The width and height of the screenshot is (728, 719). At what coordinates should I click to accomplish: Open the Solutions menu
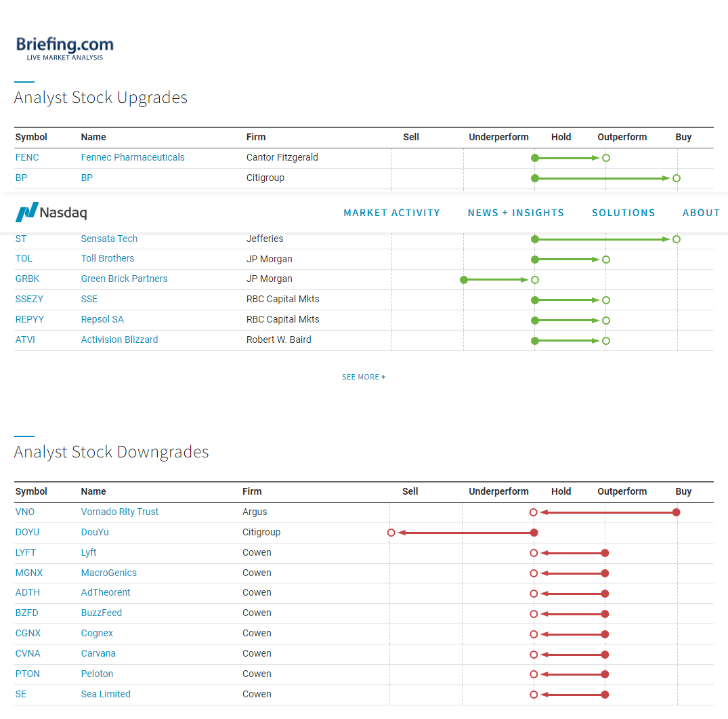pyautogui.click(x=624, y=213)
